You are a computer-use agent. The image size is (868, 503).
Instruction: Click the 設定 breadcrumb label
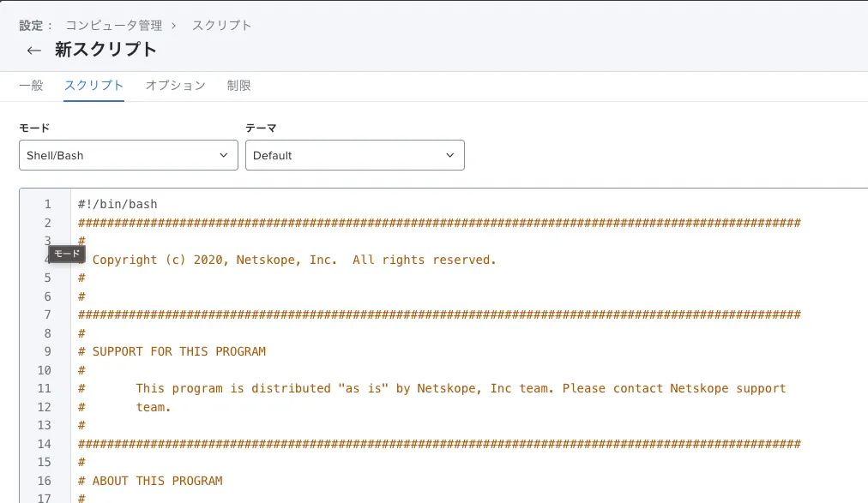coord(32,26)
